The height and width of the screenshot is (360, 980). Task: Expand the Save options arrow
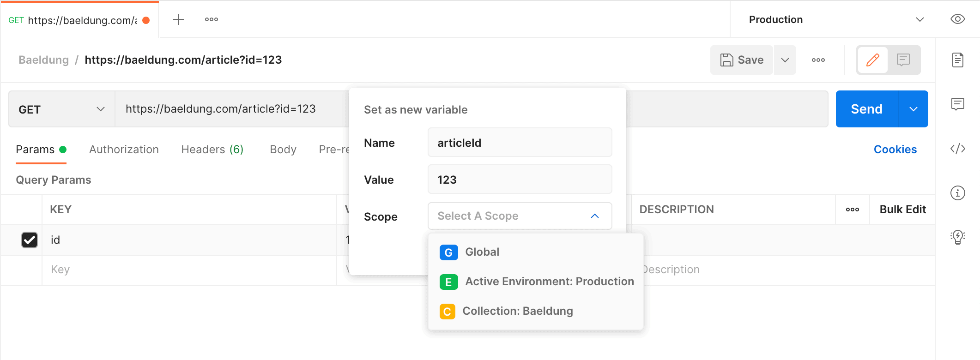pos(785,60)
